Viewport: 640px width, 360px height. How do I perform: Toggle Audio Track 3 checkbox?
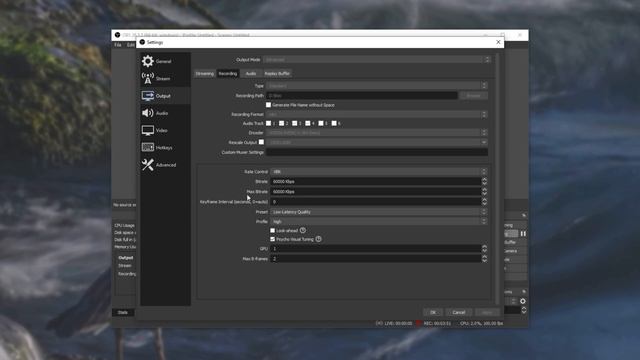click(x=294, y=123)
